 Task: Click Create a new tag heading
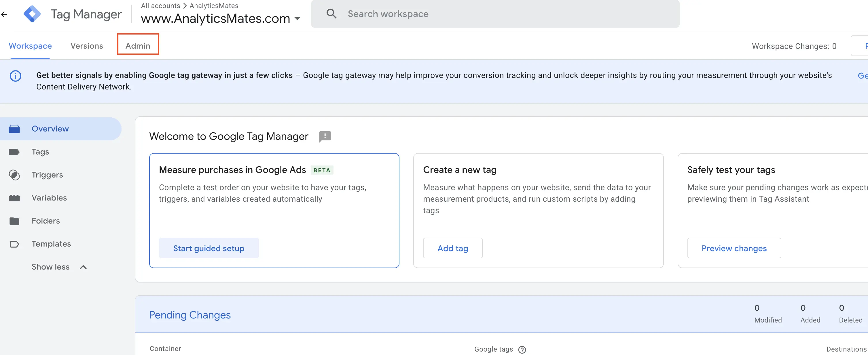[x=460, y=170]
